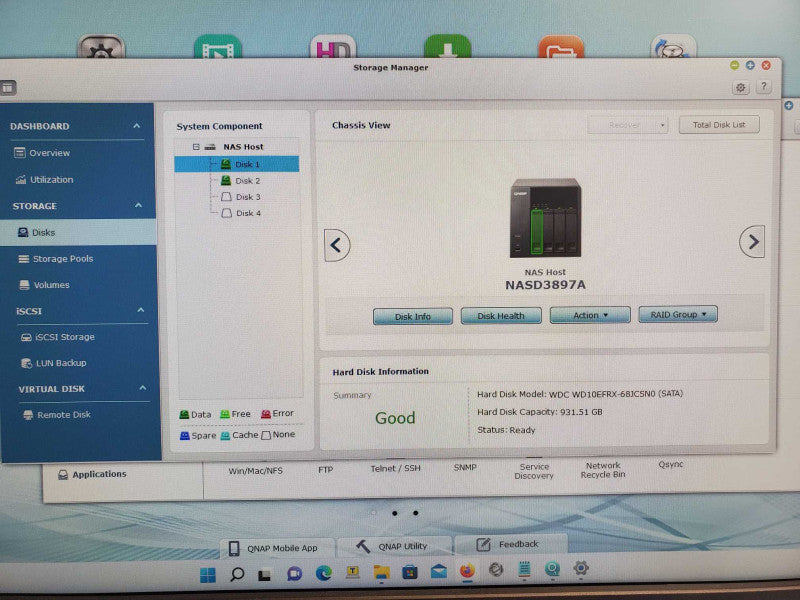Click the Remote Disk icon
The height and width of the screenshot is (600, 800).
[x=29, y=415]
